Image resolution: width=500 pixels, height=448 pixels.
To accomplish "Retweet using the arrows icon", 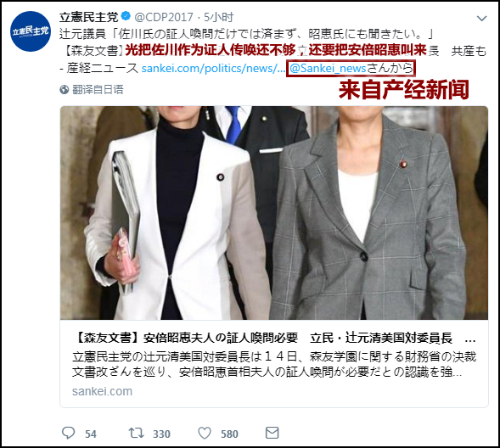I will click(x=136, y=433).
